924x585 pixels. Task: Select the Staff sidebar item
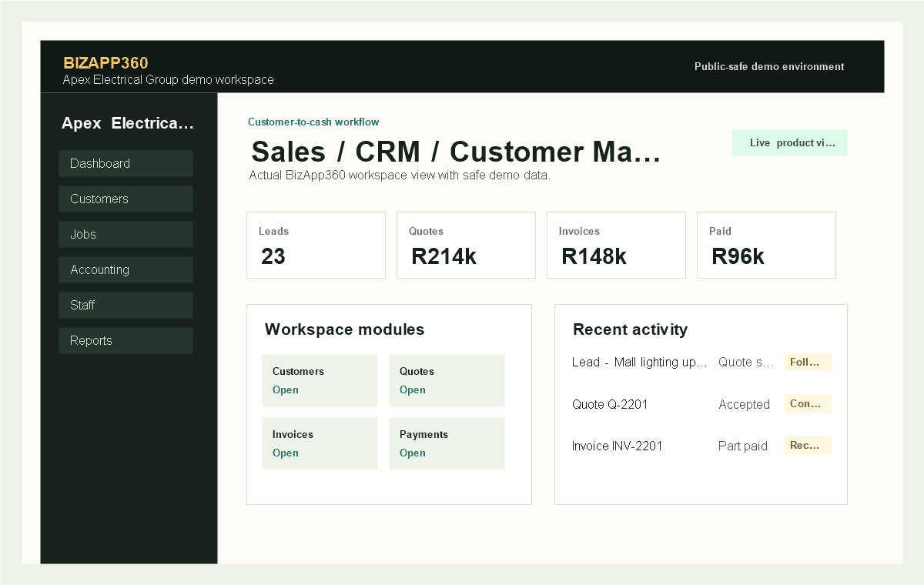tap(126, 305)
